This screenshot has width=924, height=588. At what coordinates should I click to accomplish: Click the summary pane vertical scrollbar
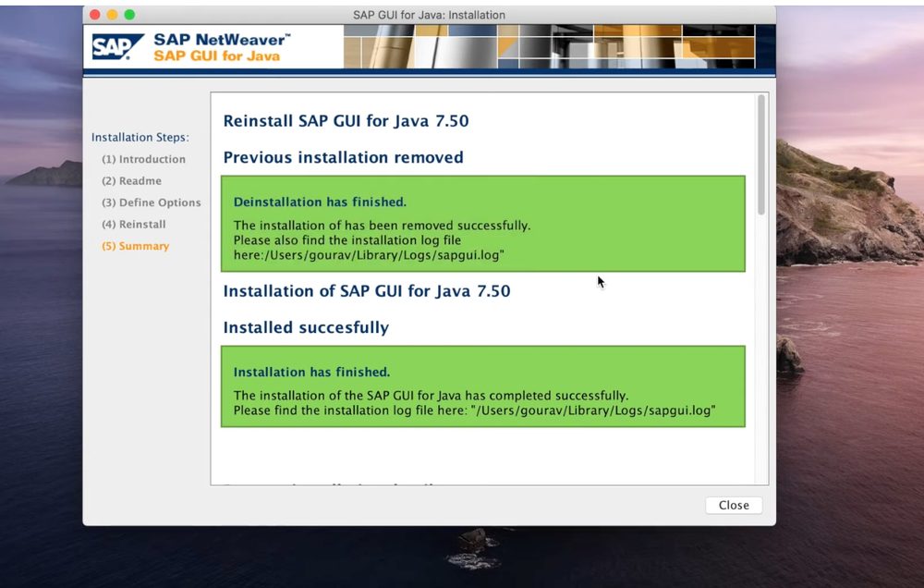point(761,155)
